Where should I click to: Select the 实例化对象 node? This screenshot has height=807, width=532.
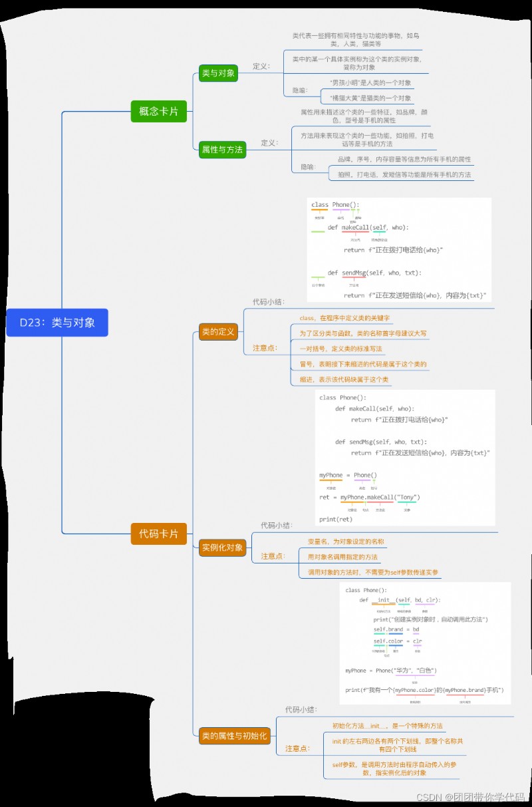pyautogui.click(x=223, y=548)
